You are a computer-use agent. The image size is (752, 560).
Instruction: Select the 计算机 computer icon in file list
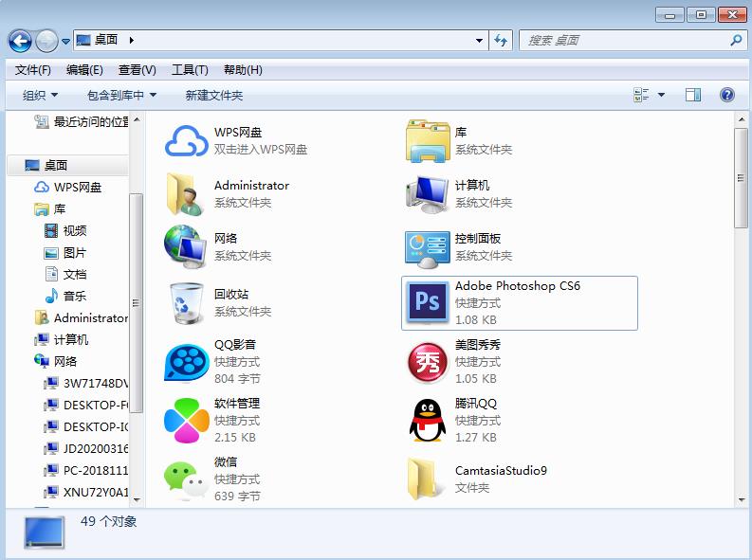428,194
